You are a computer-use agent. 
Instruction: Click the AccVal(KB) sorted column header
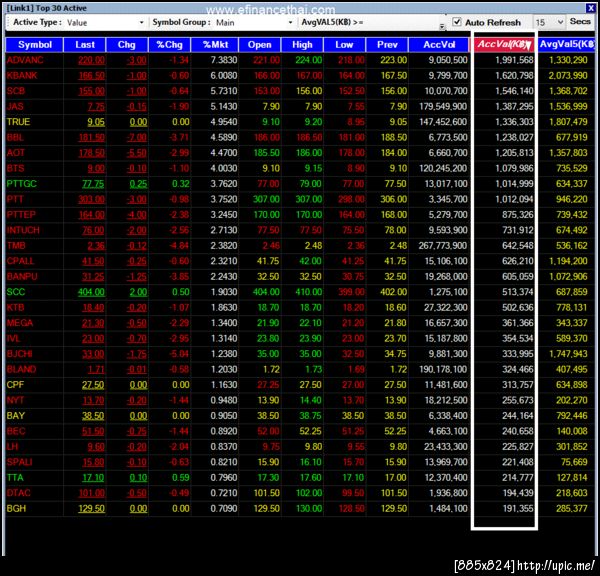[504, 45]
